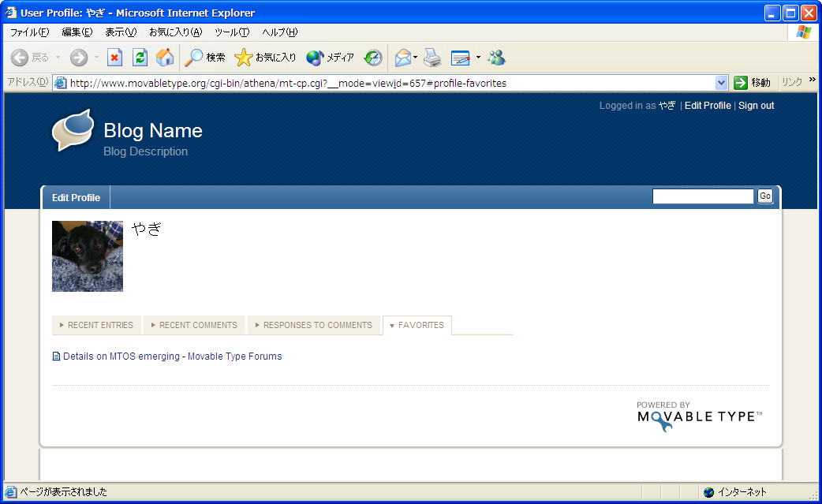Open the 検索 search toolbar button
822x504 pixels.
click(x=205, y=58)
